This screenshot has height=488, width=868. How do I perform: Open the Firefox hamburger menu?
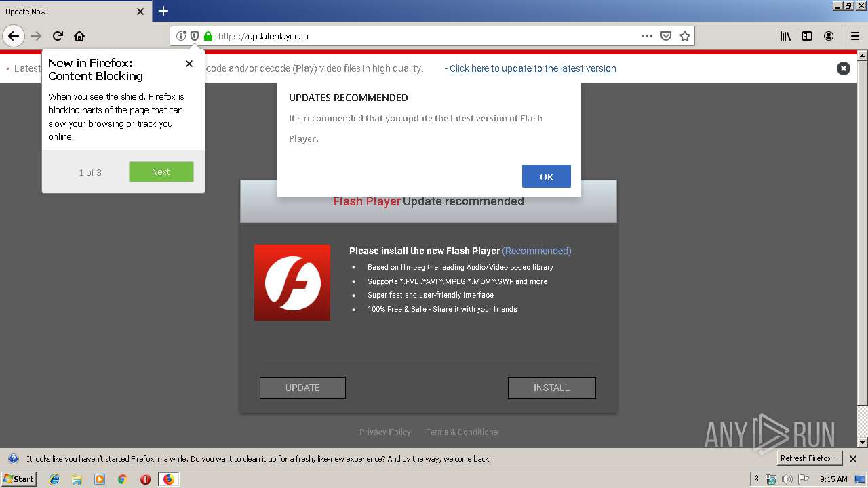pos(855,36)
